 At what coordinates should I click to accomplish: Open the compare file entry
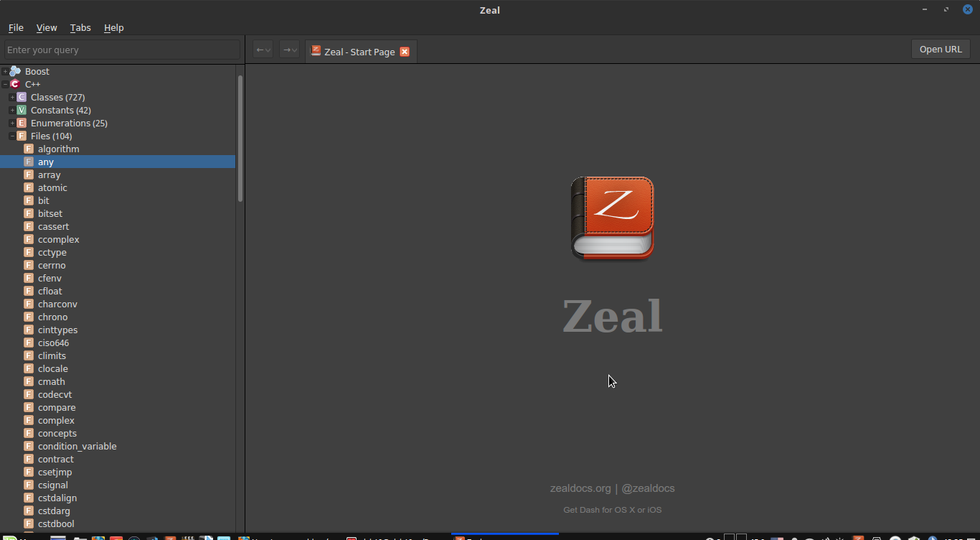[57, 407]
